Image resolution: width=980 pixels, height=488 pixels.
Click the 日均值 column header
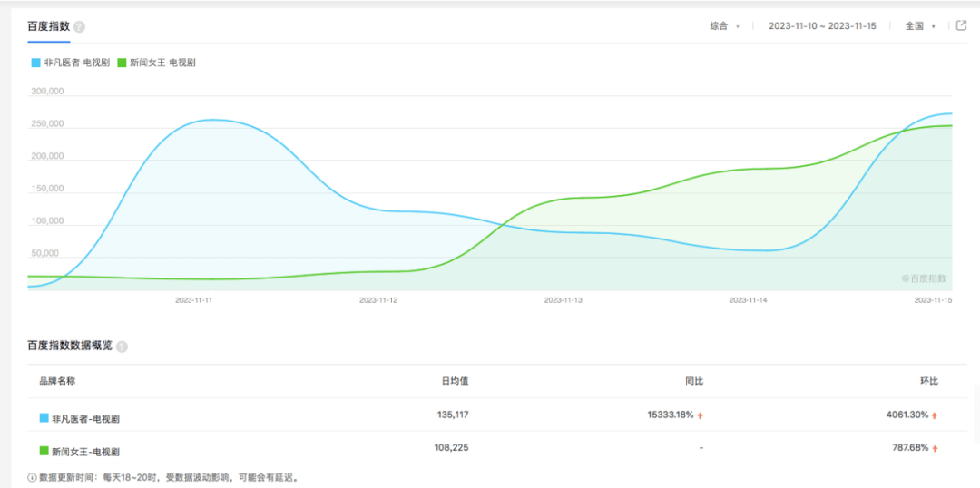point(455,381)
